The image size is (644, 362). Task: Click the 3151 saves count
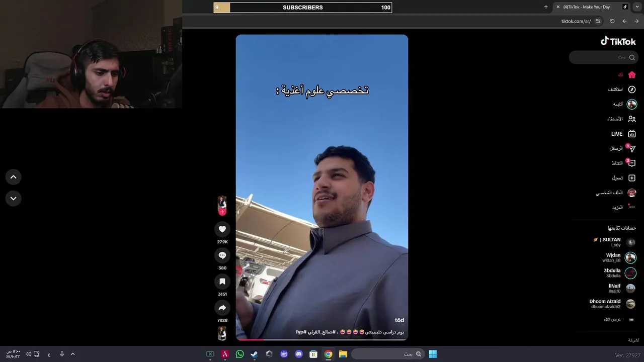pyautogui.click(x=222, y=294)
